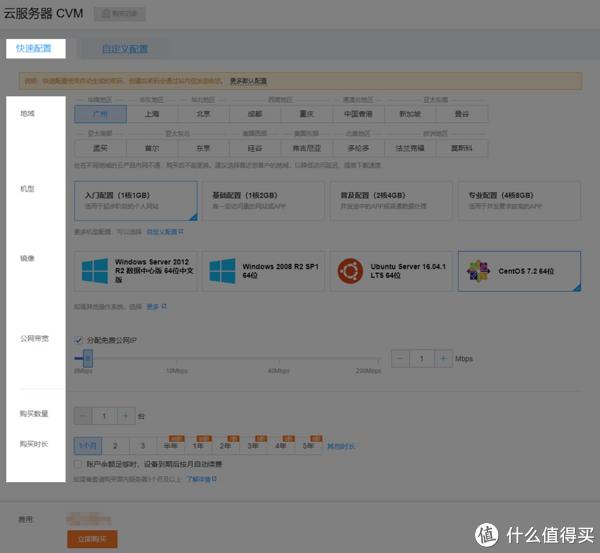Image resolution: width=600 pixels, height=553 pixels.
Task: Select the 专业配置 (4核8GB) machine type
Action: [x=520, y=201]
